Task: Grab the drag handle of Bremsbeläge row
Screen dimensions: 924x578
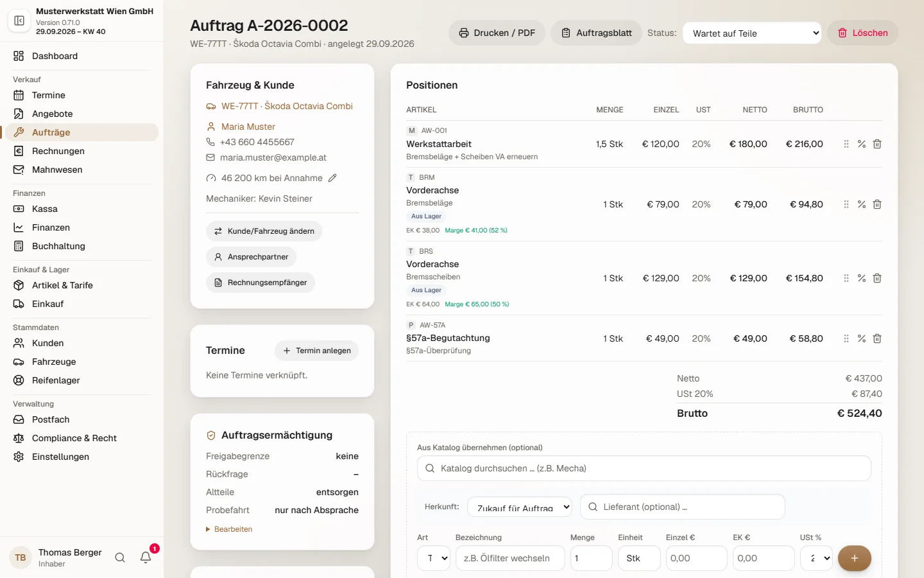Action: click(846, 204)
